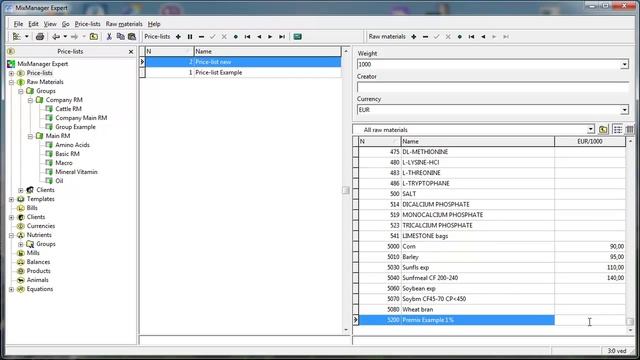Open Back history dropdown arrow
Image resolution: width=640 pixels, height=360 pixels.
(65, 37)
